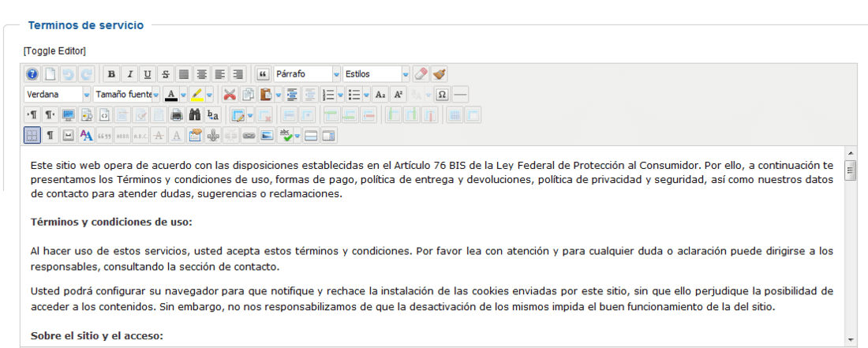Image resolution: width=868 pixels, height=348 pixels.
Task: Expand the highlight color picker arrow
Action: point(209,95)
